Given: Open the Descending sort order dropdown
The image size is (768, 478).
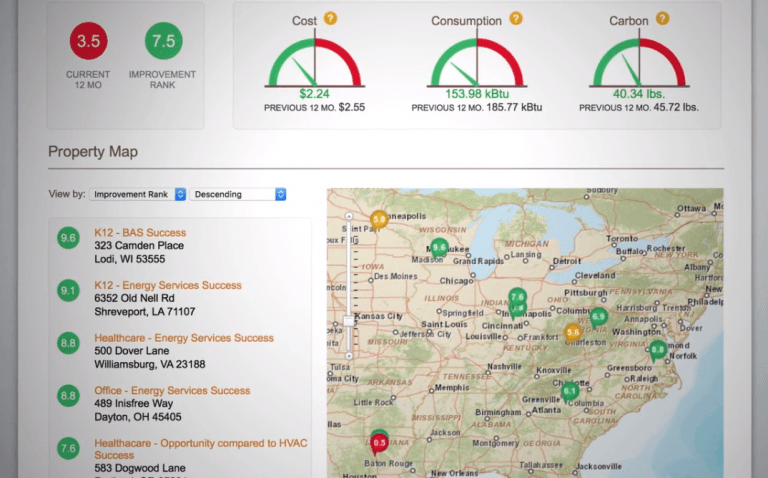Looking at the screenshot, I should pyautogui.click(x=238, y=194).
